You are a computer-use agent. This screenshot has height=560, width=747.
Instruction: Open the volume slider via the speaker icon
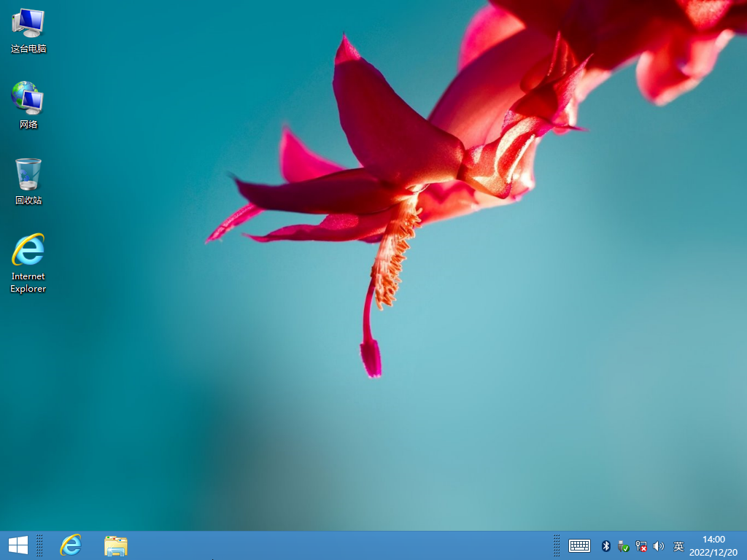[x=659, y=545]
